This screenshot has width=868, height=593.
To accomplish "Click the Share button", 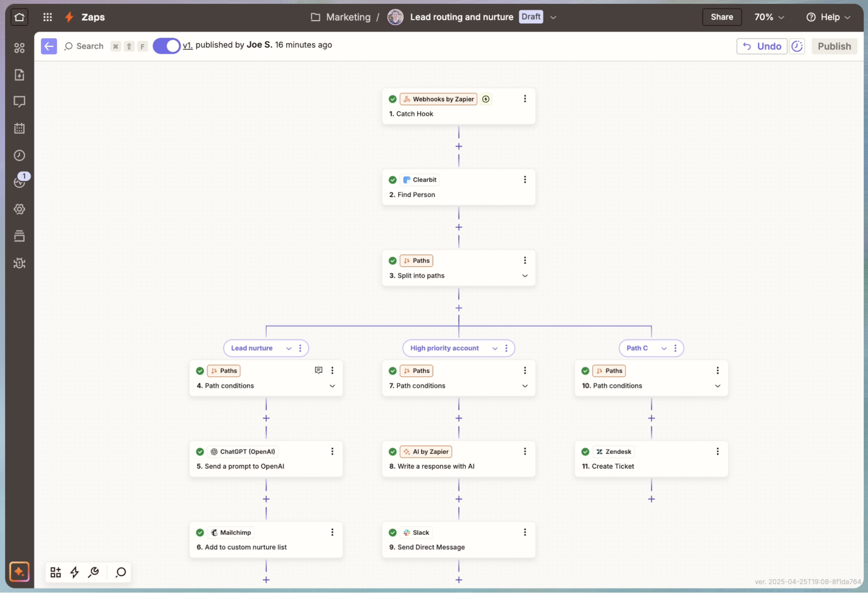I will coord(721,17).
